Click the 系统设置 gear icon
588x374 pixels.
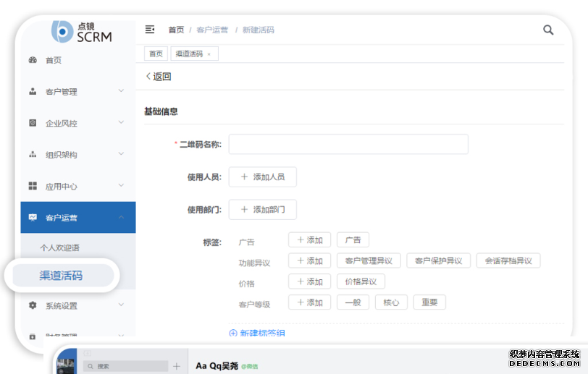coord(33,305)
